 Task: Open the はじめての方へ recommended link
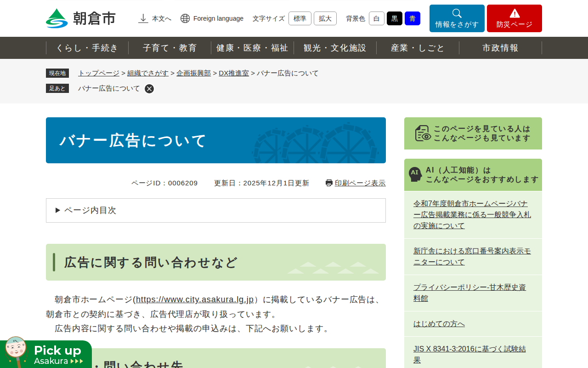coord(439,324)
